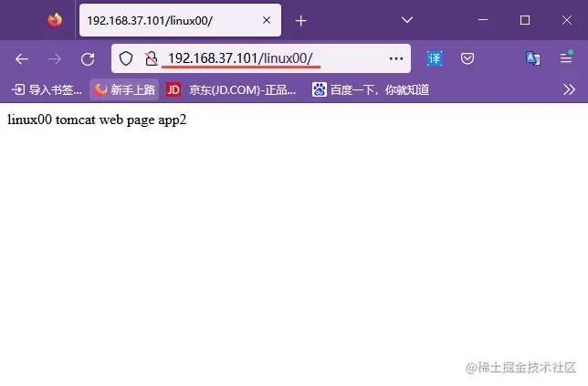Open a new tab with plus button
Image resolution: width=588 pixels, height=386 pixels.
[x=300, y=21]
